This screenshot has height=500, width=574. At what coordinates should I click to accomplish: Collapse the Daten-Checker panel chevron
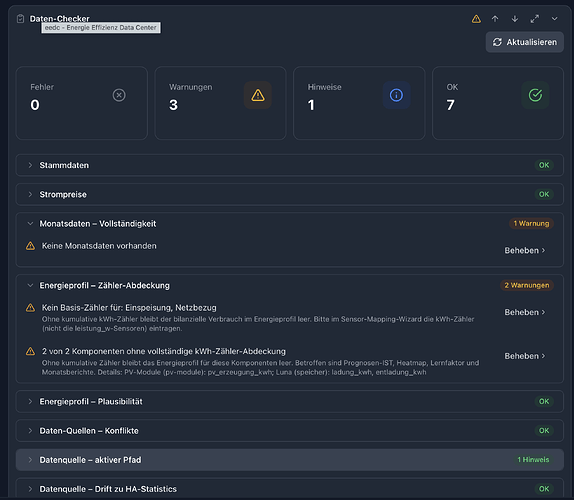tap(555, 19)
